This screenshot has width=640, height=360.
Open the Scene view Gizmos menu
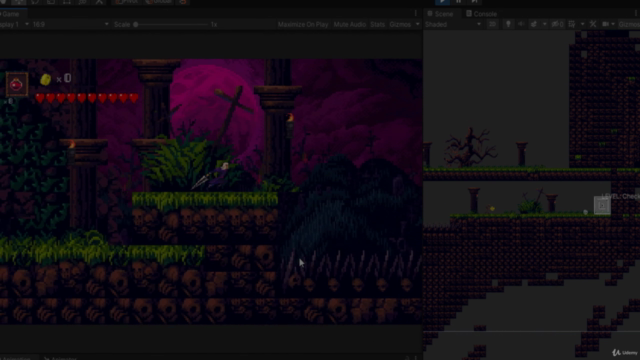tap(629, 24)
